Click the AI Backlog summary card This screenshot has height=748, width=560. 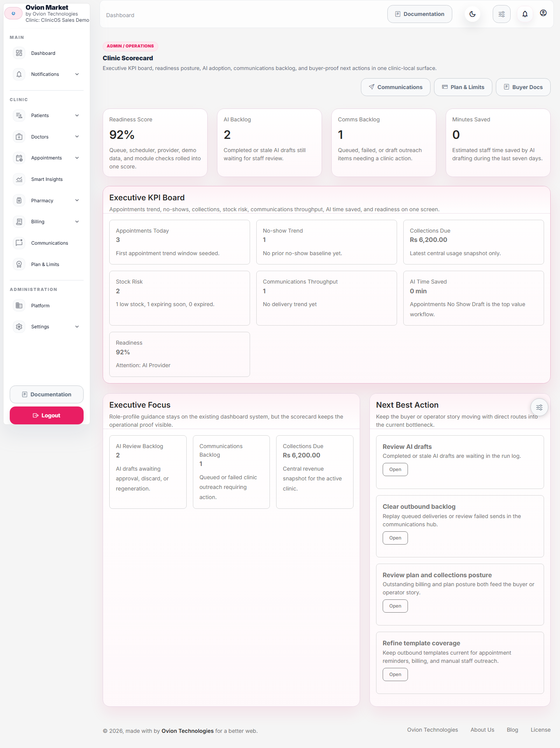(269, 143)
